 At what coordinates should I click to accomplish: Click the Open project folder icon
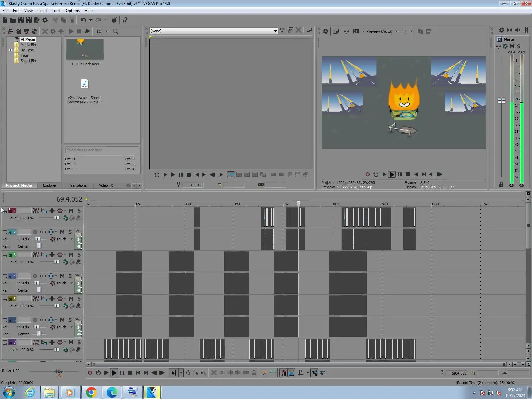[x=13, y=20]
